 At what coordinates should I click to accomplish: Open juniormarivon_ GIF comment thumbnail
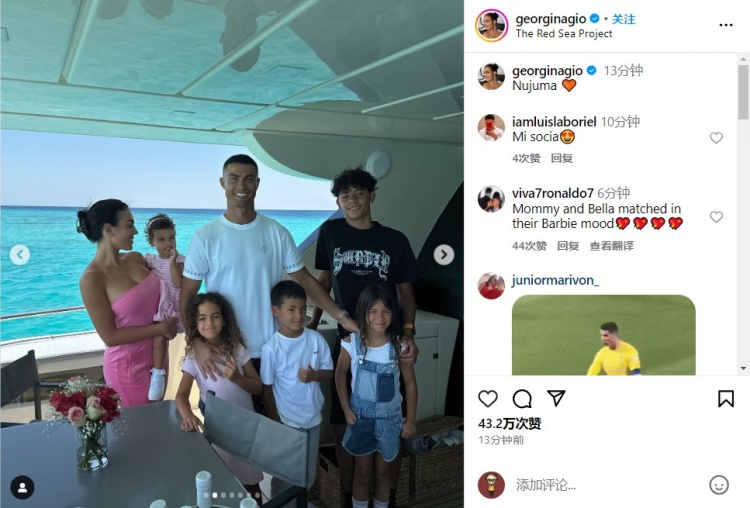click(x=604, y=335)
